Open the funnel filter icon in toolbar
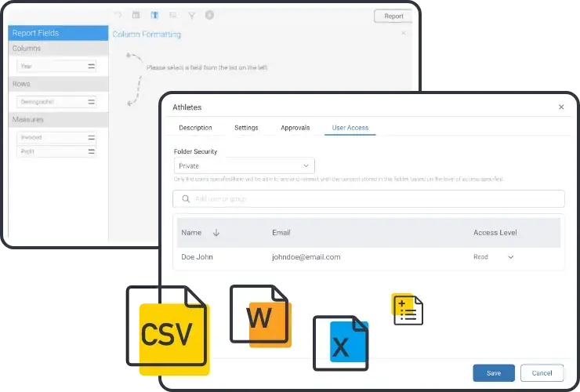Screen dimensions: 580x392 coord(191,16)
